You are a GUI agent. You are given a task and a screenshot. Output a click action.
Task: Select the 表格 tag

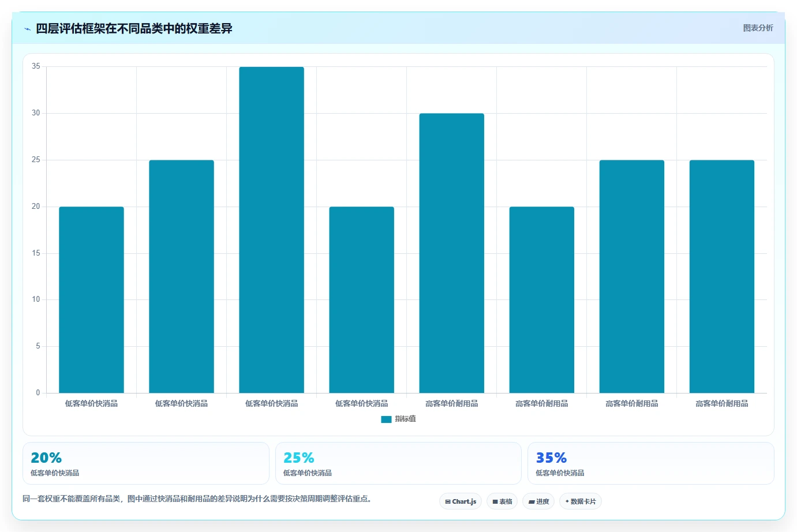click(502, 501)
